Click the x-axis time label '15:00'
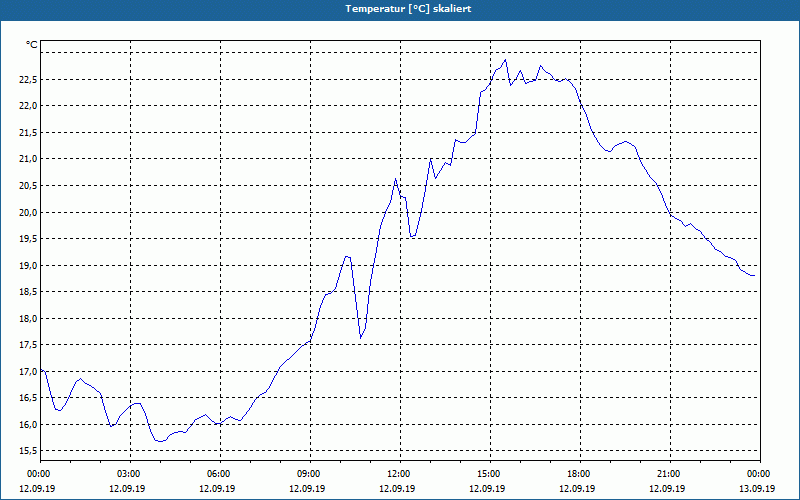 (x=488, y=474)
